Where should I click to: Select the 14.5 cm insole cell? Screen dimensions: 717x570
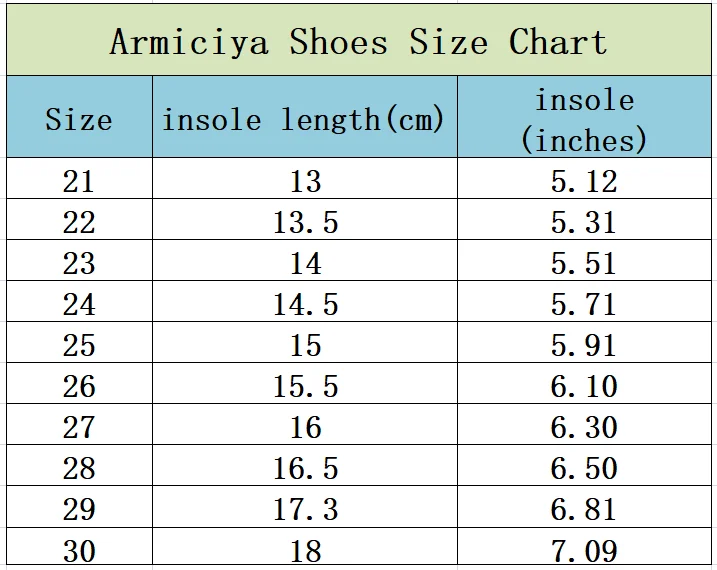click(x=305, y=304)
